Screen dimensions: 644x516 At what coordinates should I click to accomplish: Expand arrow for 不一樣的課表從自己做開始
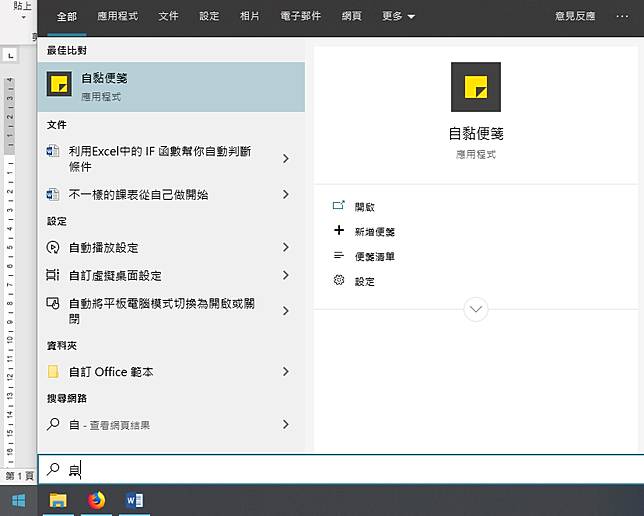pos(286,194)
